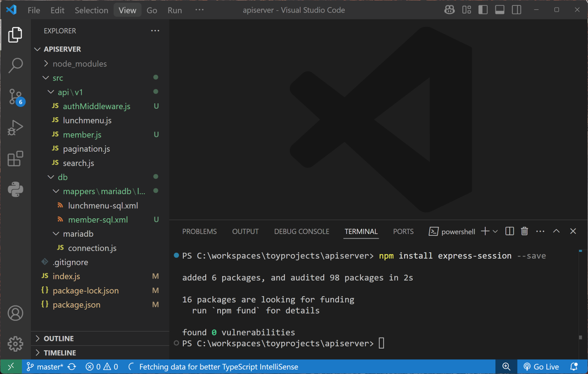
Task: Open the Copilot chat icon in title bar
Action: 449,10
